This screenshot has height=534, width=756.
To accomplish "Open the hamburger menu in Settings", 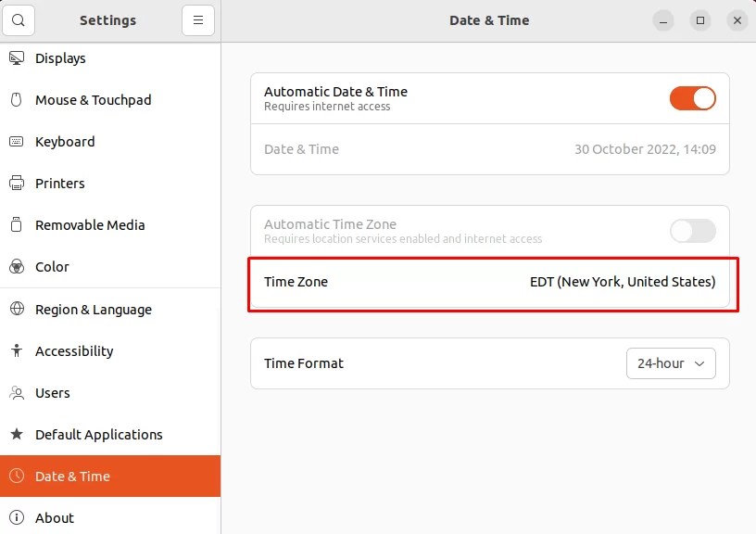I will click(198, 19).
